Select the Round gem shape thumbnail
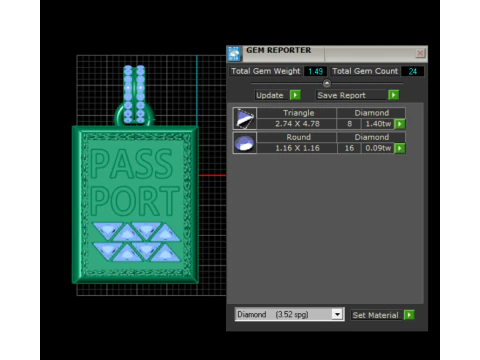Viewport: 480px width, 360px height. pyautogui.click(x=245, y=143)
